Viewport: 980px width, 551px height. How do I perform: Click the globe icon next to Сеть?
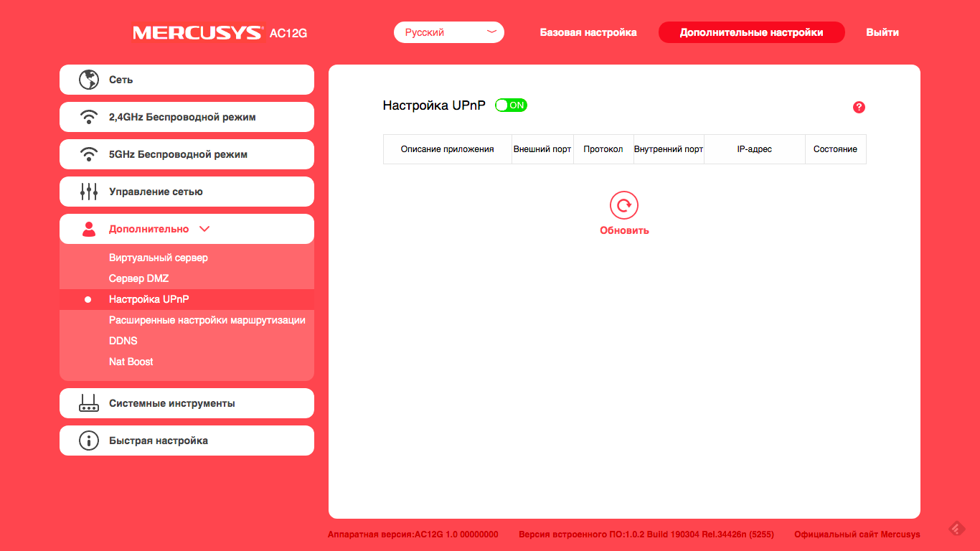88,80
